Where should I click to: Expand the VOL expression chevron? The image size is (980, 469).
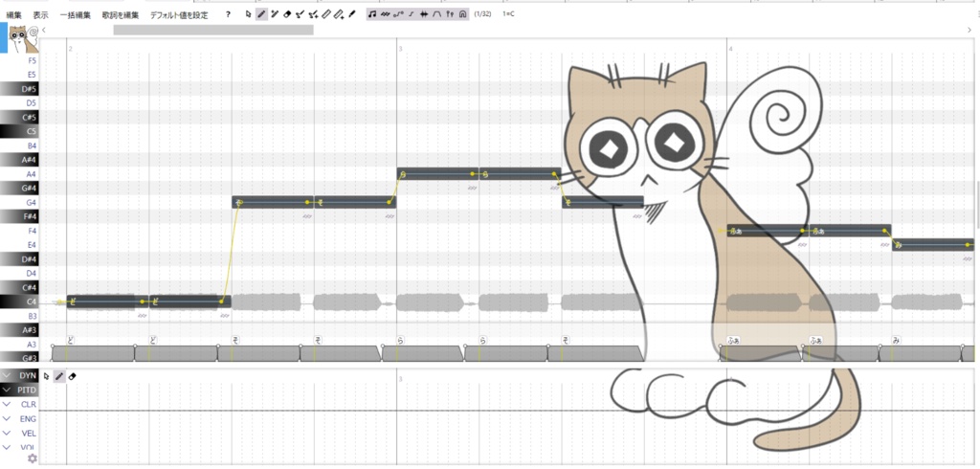pos(7,447)
